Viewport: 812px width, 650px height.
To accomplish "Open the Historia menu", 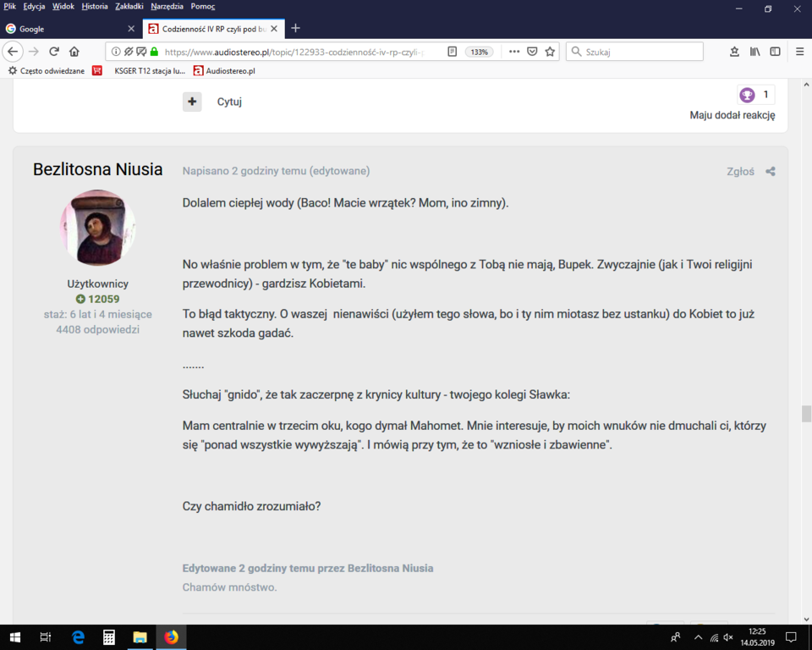I will coord(95,7).
